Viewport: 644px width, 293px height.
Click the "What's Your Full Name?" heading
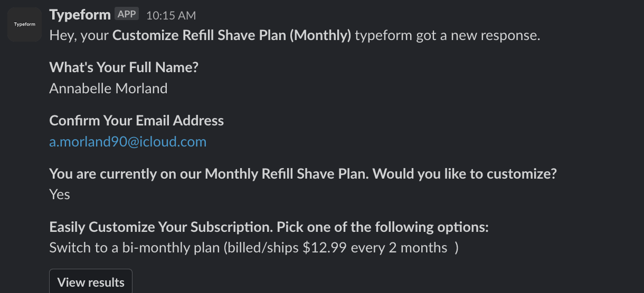pyautogui.click(x=124, y=67)
